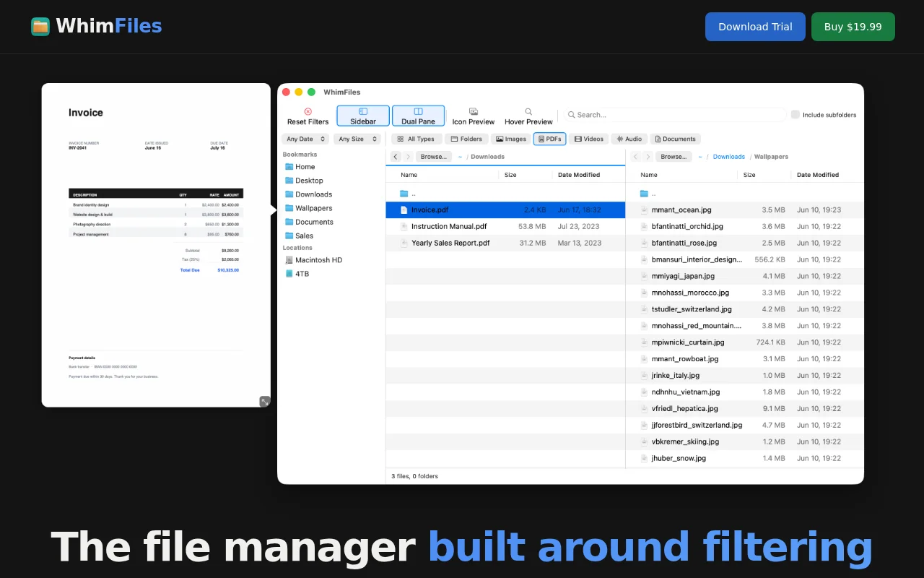Open the Any Date dropdown
Viewport: 924px width, 578px height.
(305, 139)
